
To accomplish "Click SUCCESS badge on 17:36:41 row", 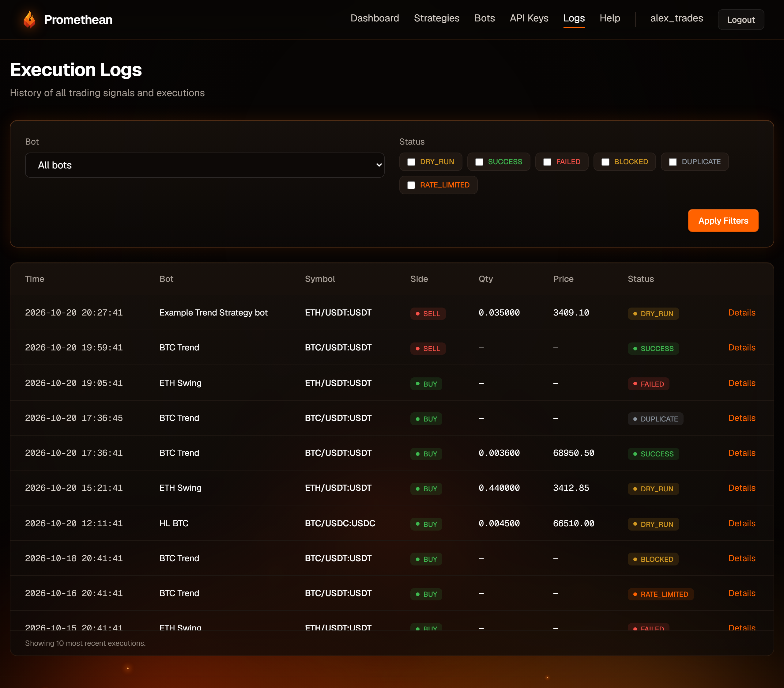I will (x=653, y=454).
